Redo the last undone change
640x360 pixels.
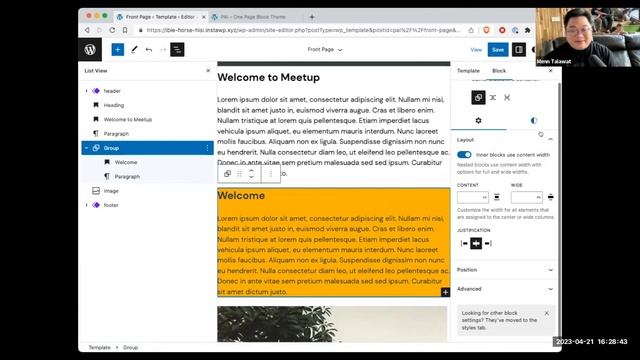coord(163,50)
